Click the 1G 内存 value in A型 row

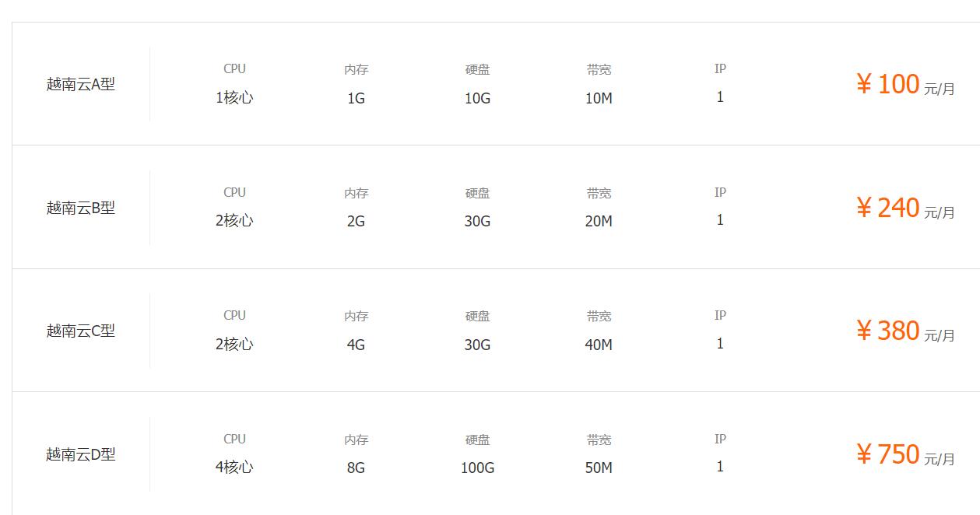click(x=356, y=99)
